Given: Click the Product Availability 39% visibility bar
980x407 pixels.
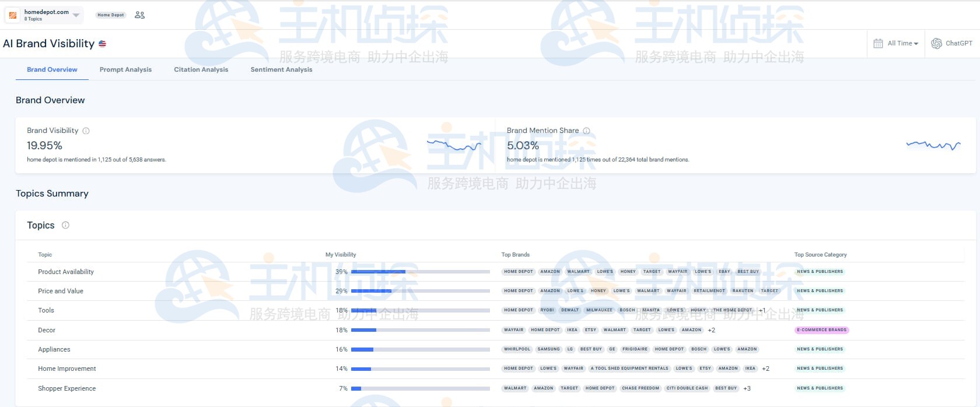Looking at the screenshot, I should (421, 272).
